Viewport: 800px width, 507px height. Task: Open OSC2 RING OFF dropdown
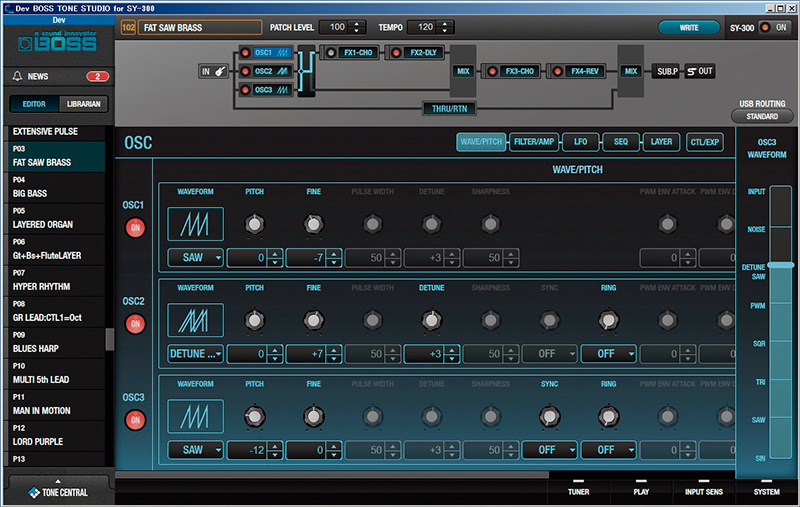(609, 353)
